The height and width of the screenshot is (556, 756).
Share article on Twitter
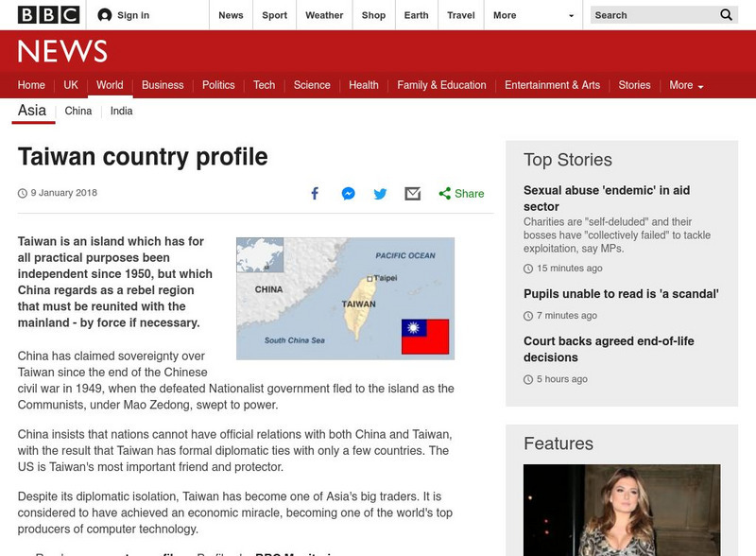pos(380,194)
